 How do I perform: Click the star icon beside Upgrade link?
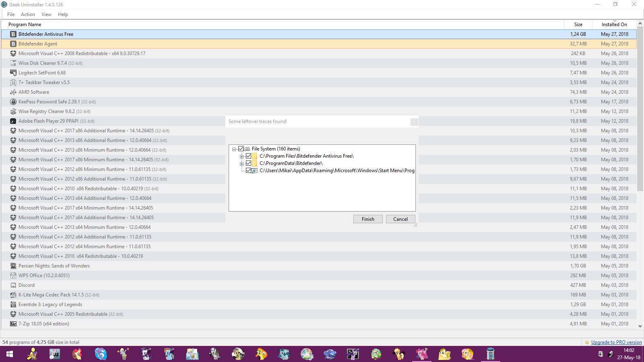tap(587, 342)
